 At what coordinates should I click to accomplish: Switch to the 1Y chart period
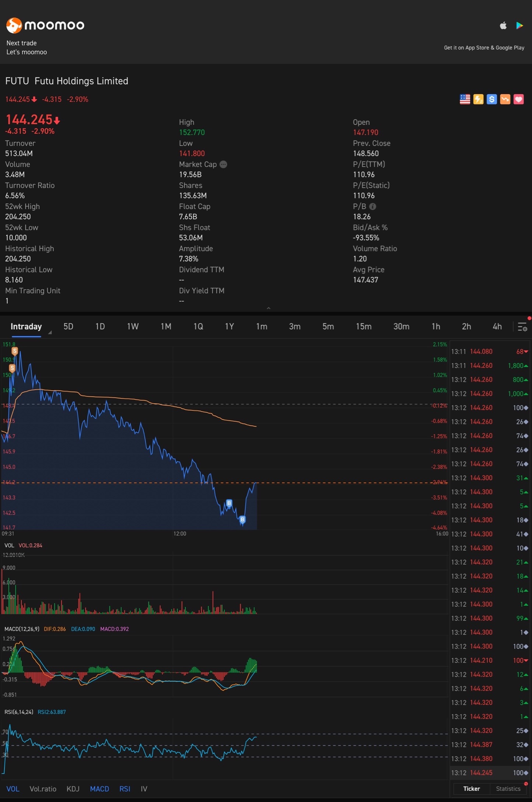(230, 327)
